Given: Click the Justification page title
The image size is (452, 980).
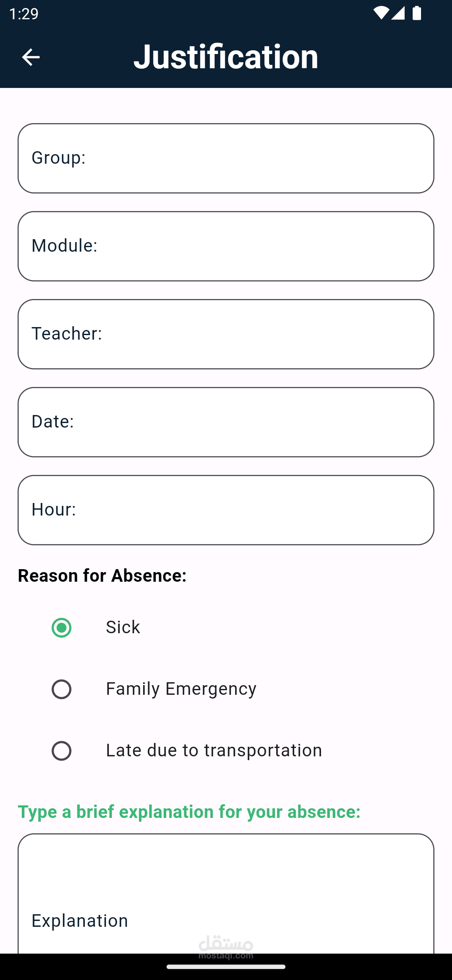Looking at the screenshot, I should click(x=226, y=57).
